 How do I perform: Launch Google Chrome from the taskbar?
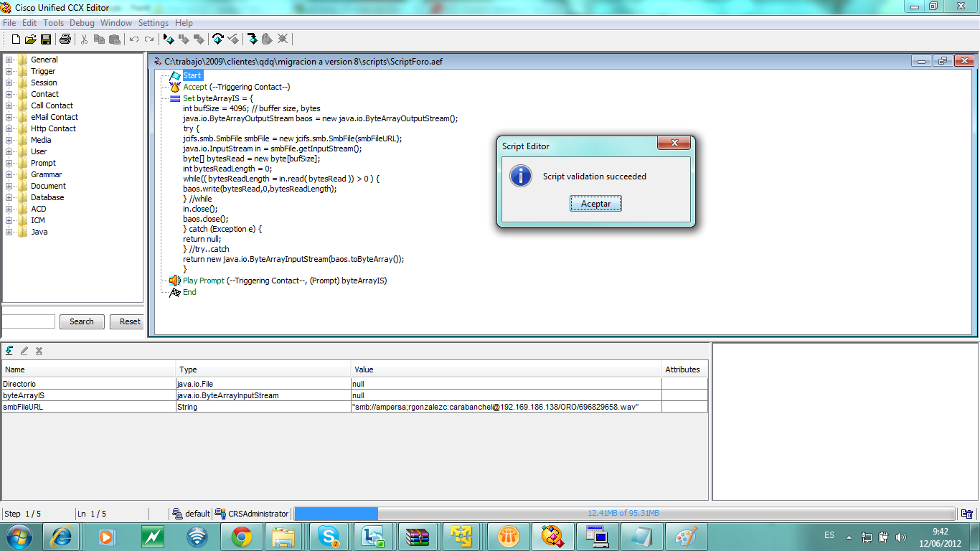pos(242,537)
